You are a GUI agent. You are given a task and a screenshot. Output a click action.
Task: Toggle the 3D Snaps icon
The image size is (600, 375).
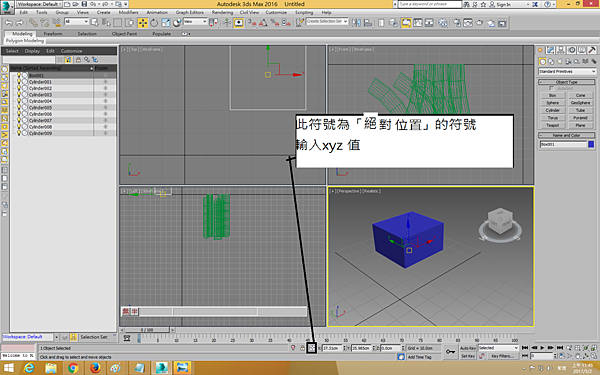point(252,23)
